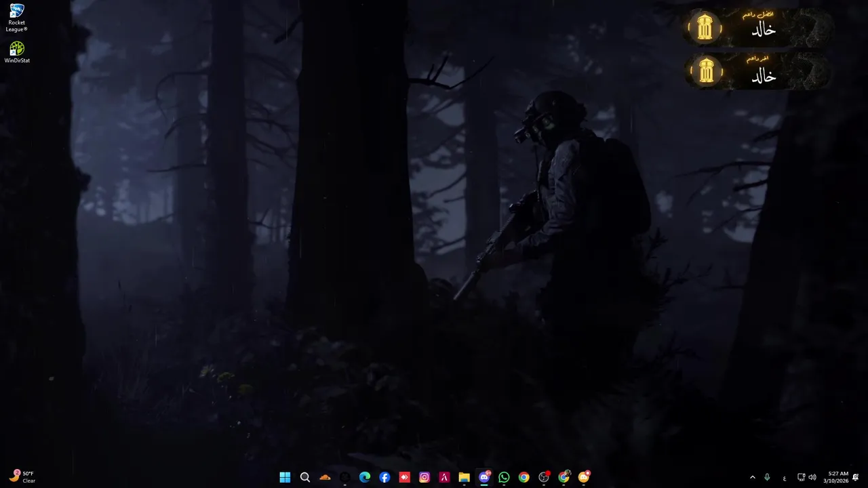This screenshot has width=868, height=488.
Task: Open the orange Cloudflare cloud app
Action: (x=325, y=477)
